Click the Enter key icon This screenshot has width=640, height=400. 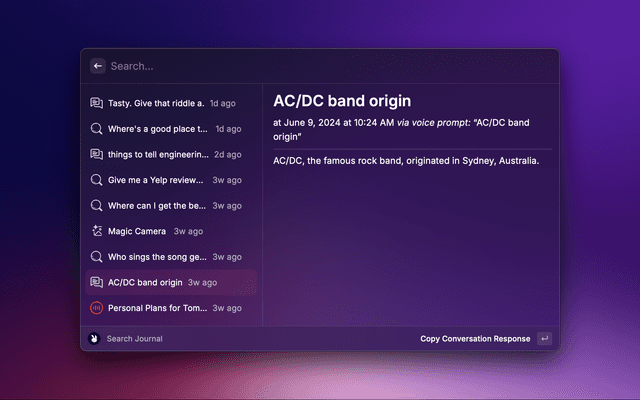pos(544,339)
